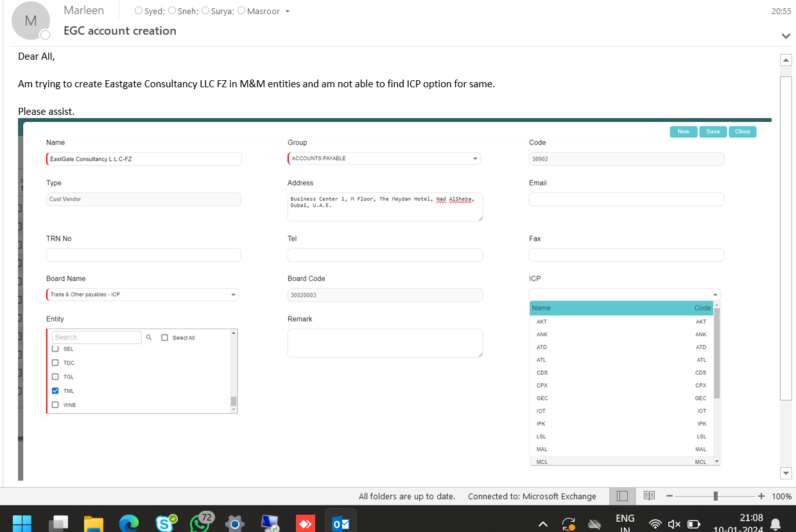Launch Microsoft Edge from taskbar
The height and width of the screenshot is (532, 796).
point(129,523)
